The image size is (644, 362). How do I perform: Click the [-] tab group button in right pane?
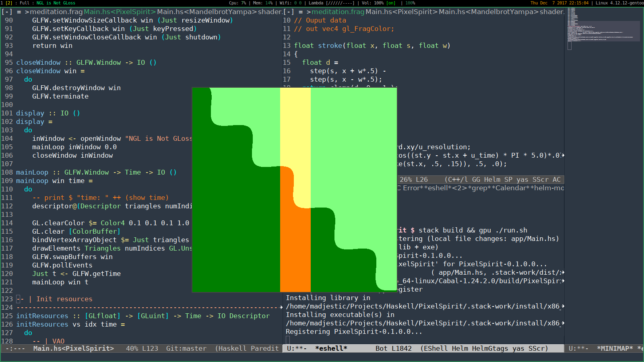[x=289, y=12]
